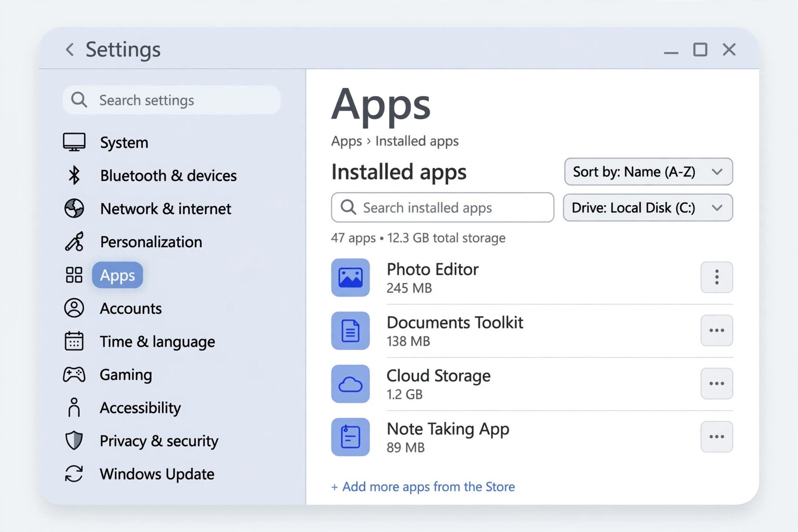Select the Note Taking App name
This screenshot has height=532, width=798.
click(448, 429)
